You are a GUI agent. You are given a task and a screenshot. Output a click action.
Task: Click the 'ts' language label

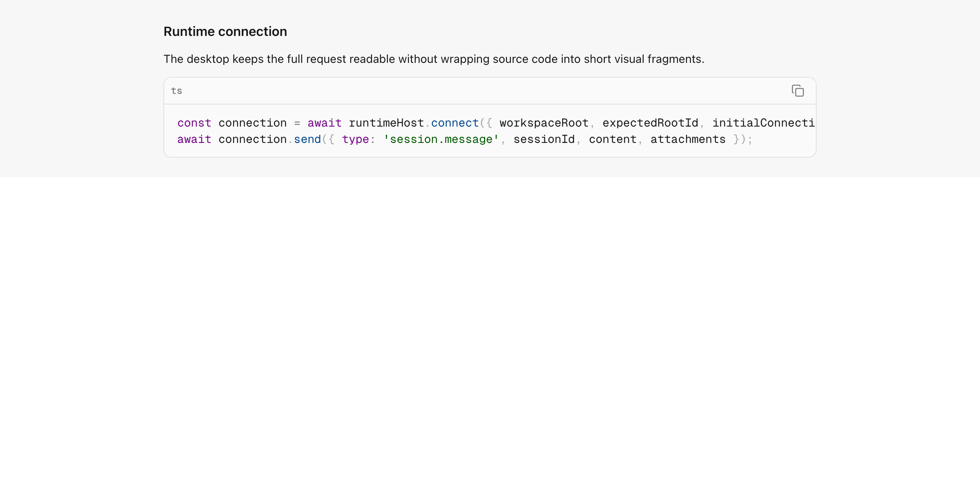coord(176,91)
